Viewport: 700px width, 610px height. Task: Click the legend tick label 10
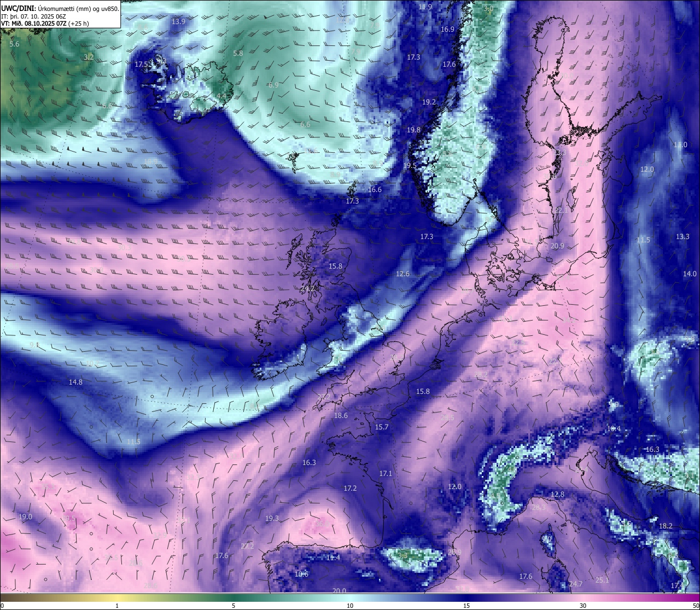click(x=350, y=606)
